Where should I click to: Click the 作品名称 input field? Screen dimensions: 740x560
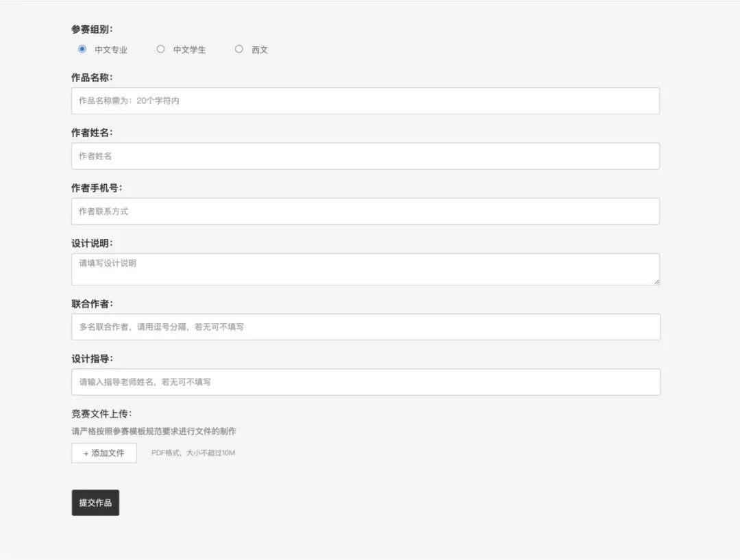pyautogui.click(x=365, y=101)
